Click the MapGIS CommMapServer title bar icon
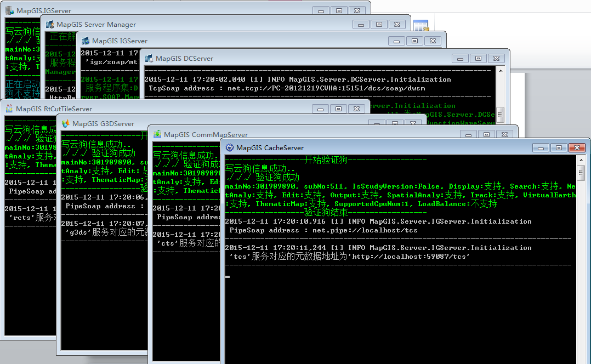This screenshot has width=591, height=364. pos(157,134)
